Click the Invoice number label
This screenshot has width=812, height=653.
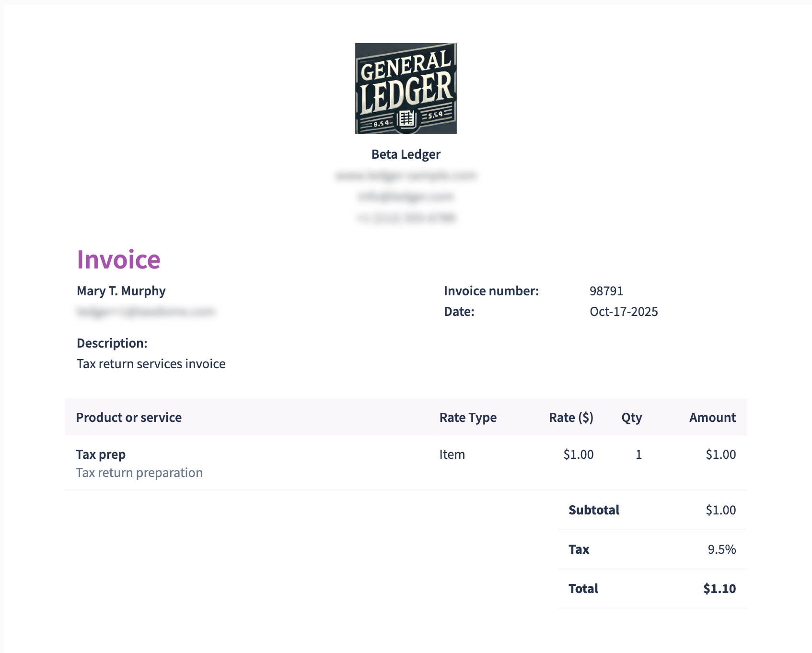[491, 291]
